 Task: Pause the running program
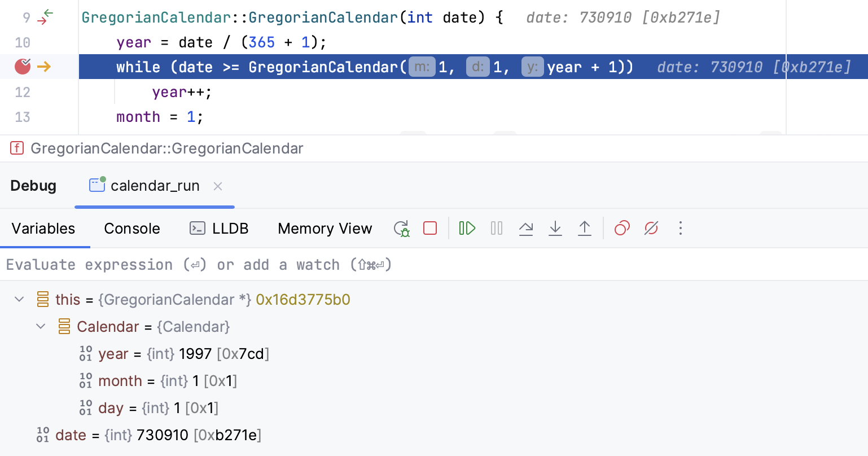497,228
